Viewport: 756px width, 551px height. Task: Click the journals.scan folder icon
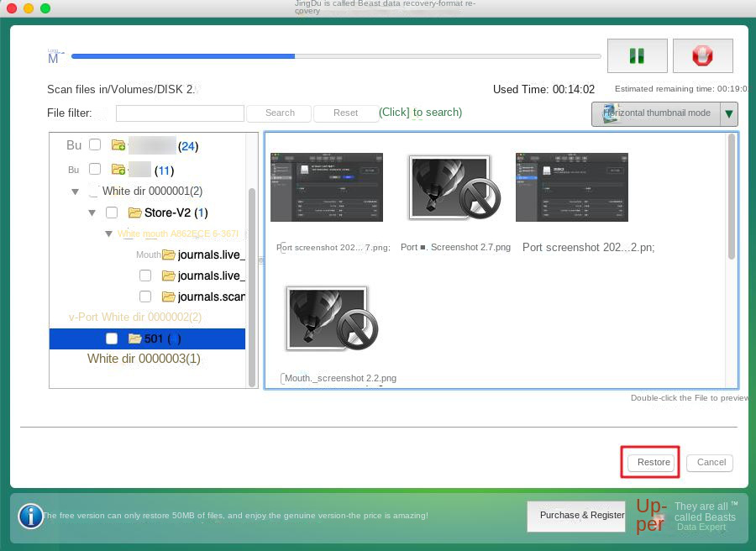click(169, 296)
